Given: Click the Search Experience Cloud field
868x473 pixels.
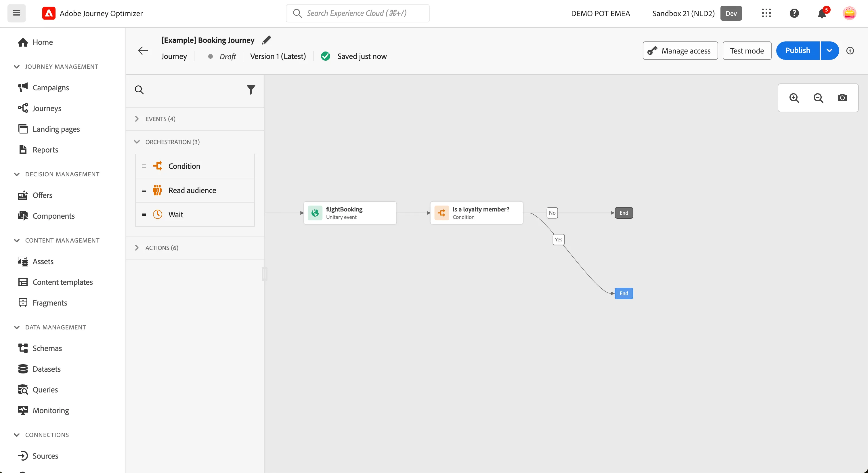Looking at the screenshot, I should click(357, 13).
